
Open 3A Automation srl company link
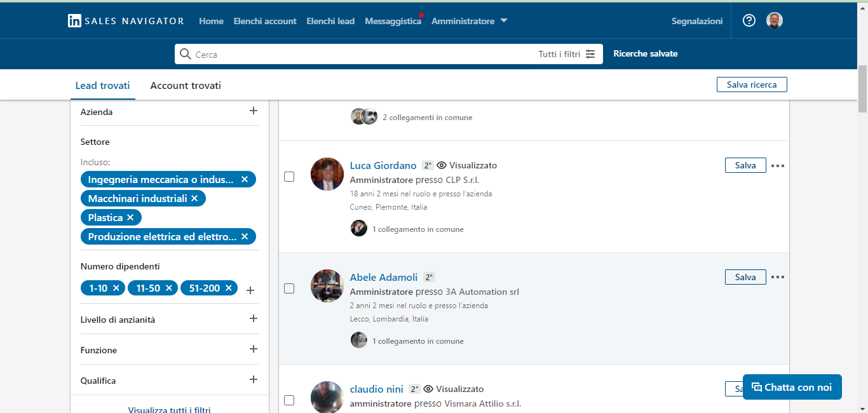click(482, 292)
